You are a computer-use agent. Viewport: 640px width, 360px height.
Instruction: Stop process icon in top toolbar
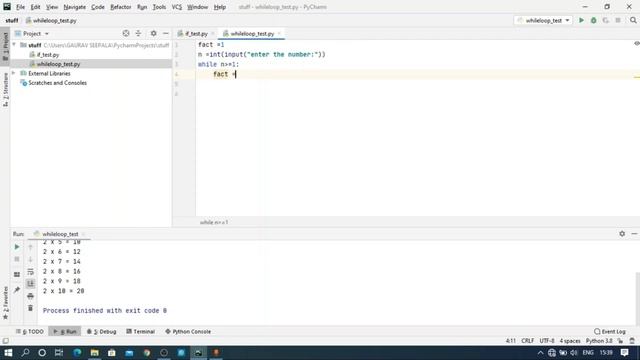(x=618, y=20)
